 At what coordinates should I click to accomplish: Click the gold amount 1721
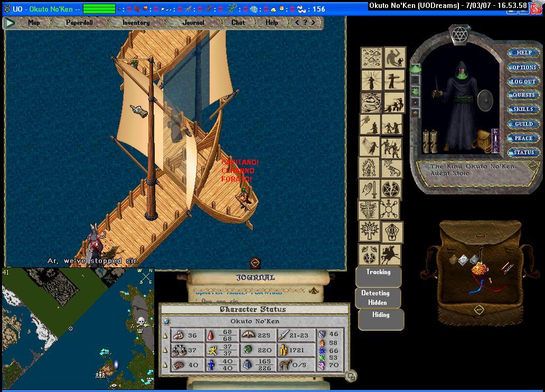click(x=296, y=350)
